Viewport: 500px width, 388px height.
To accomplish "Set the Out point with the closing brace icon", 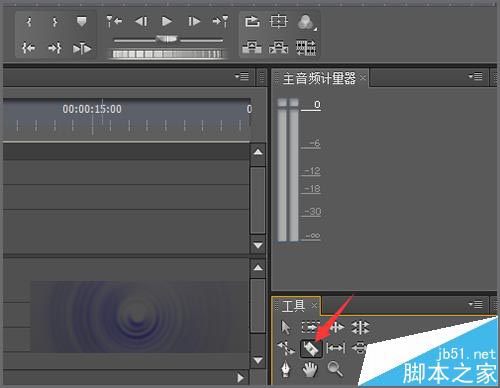I will [x=55, y=22].
